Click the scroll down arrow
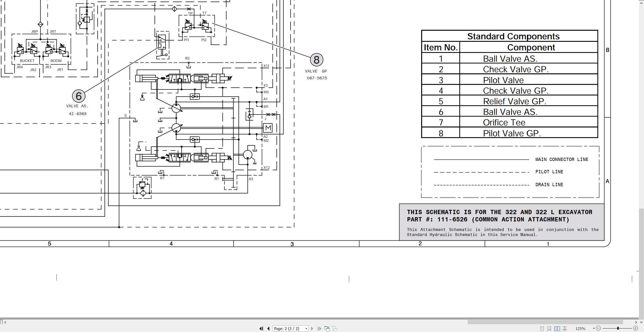The width and height of the screenshot is (644, 332). pos(641,322)
